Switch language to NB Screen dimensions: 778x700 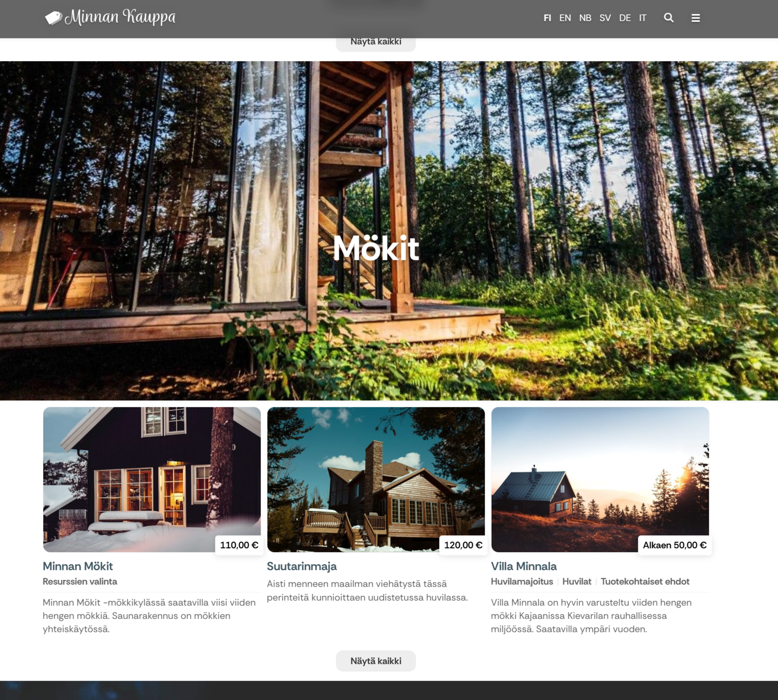click(585, 18)
